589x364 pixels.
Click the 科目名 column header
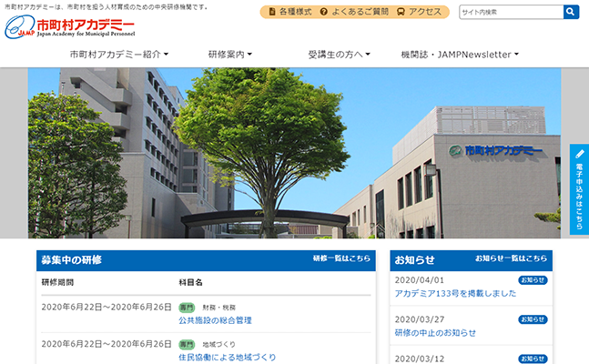pyautogui.click(x=191, y=282)
